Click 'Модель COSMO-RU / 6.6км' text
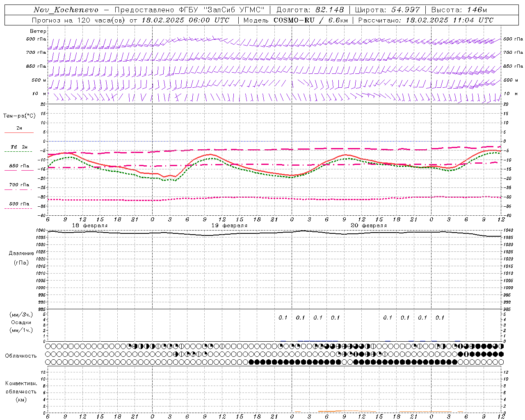This screenshot has width=525, height=420. [x=295, y=20]
